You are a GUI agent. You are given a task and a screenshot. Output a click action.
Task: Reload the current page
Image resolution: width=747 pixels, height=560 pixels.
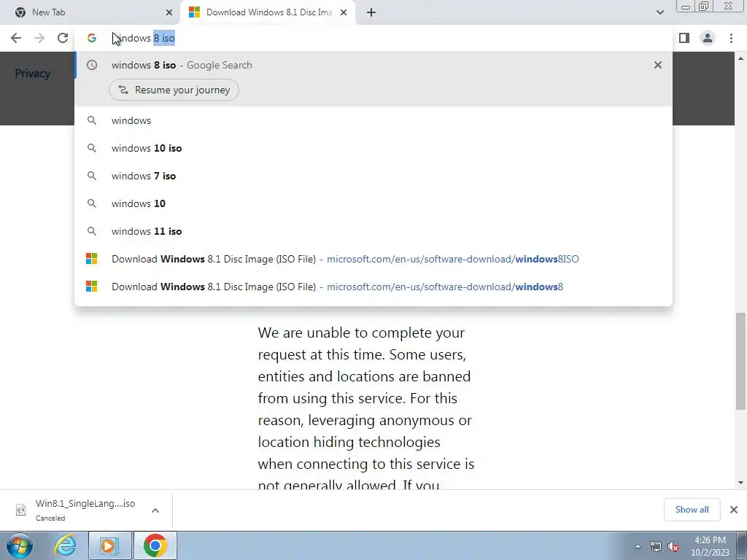pos(63,38)
